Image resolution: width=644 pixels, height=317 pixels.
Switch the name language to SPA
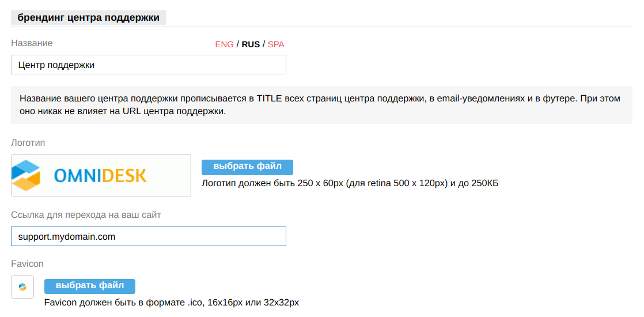click(276, 44)
